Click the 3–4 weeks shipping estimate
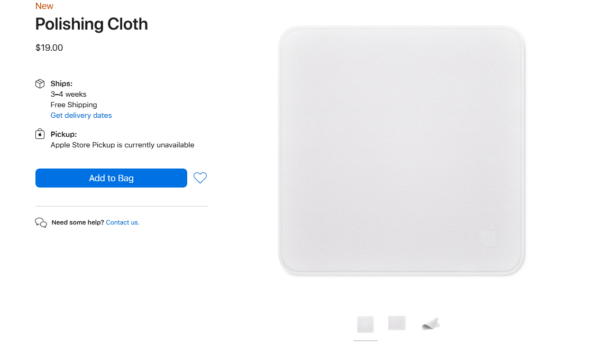This screenshot has height=364, width=604. click(69, 94)
